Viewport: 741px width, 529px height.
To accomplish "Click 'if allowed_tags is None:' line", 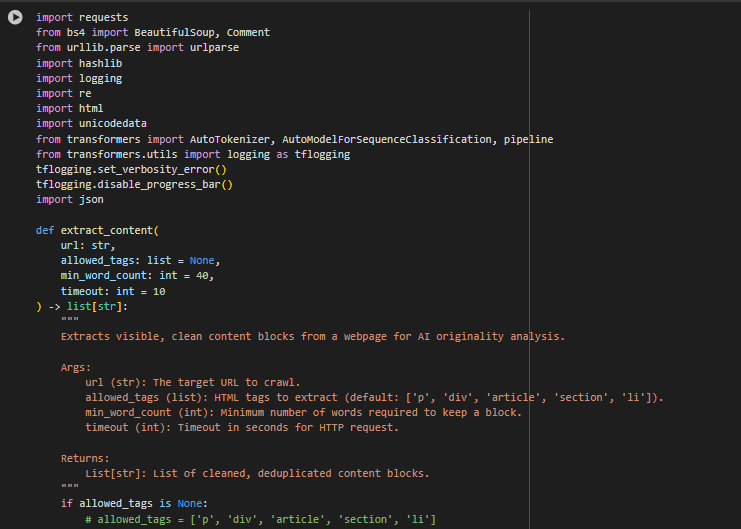I will coord(134,504).
